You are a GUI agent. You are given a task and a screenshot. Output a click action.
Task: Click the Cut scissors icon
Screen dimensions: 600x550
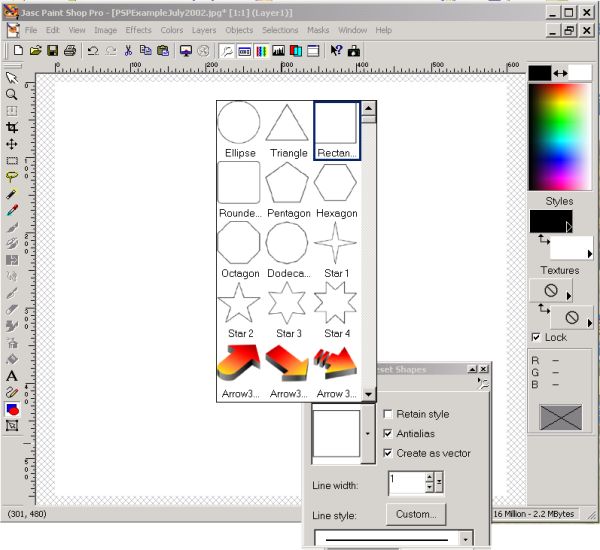coord(129,50)
